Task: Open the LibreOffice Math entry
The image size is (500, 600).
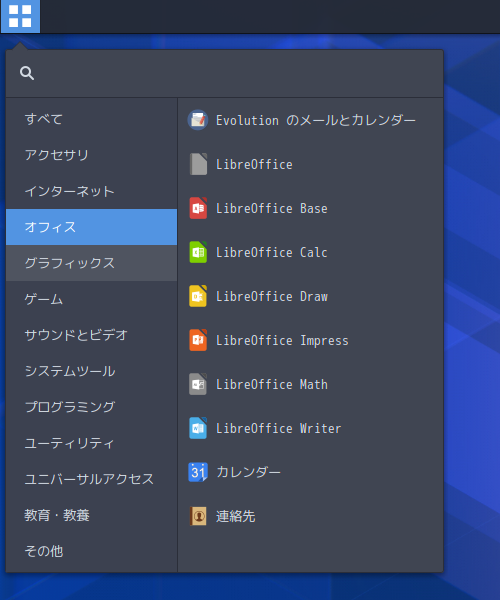Action: tap(310, 384)
